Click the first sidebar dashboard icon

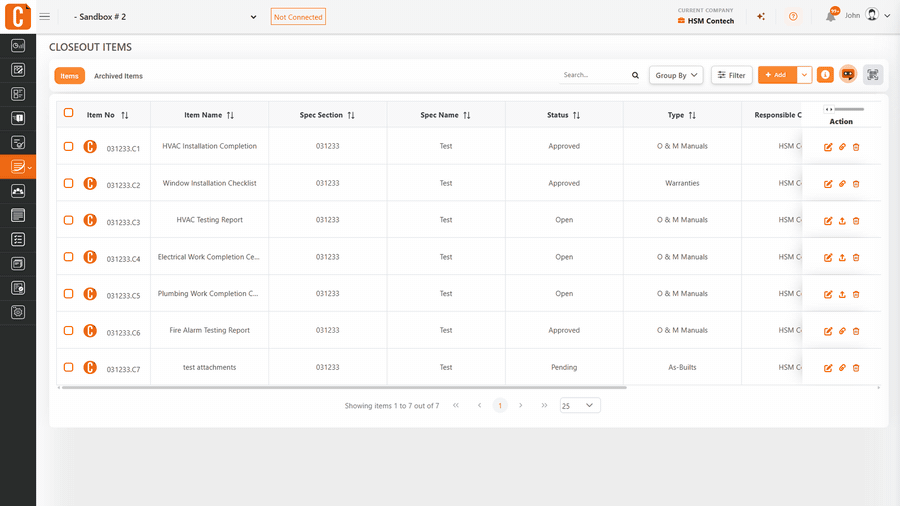(18, 45)
